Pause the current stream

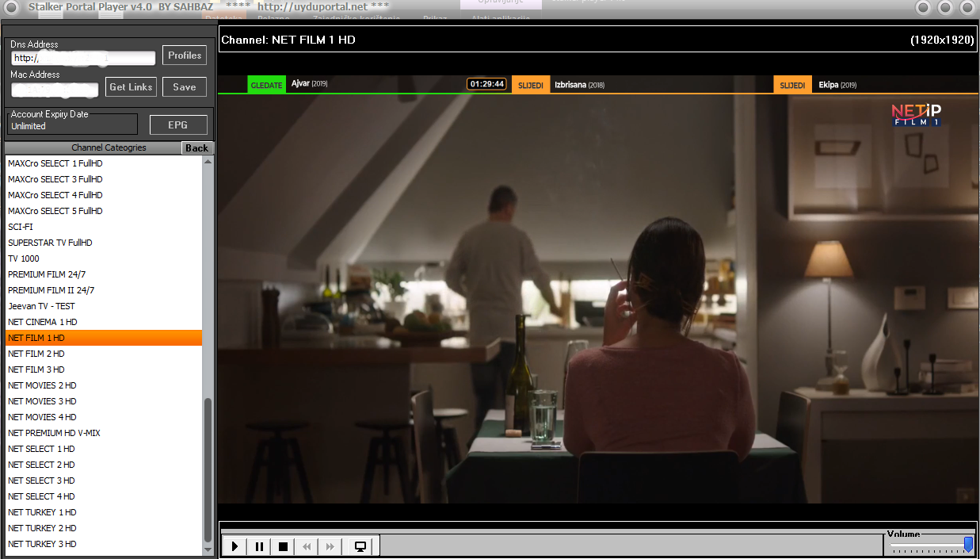[x=259, y=546]
